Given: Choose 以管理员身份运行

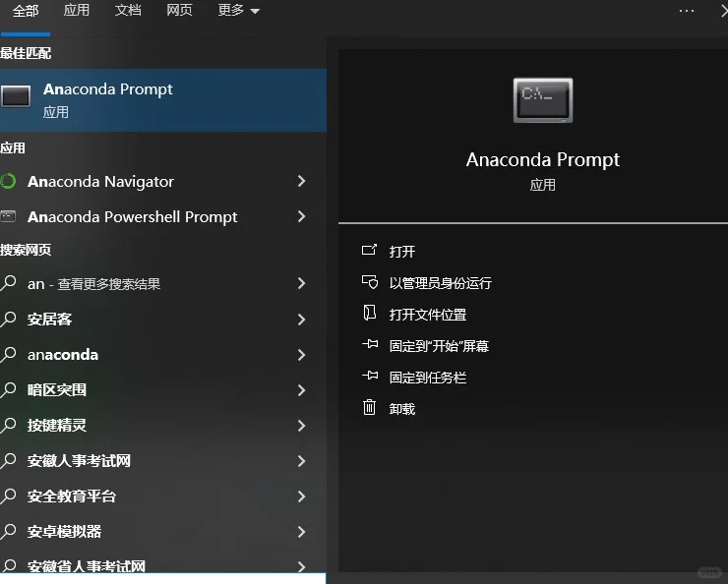Looking at the screenshot, I should (x=440, y=283).
